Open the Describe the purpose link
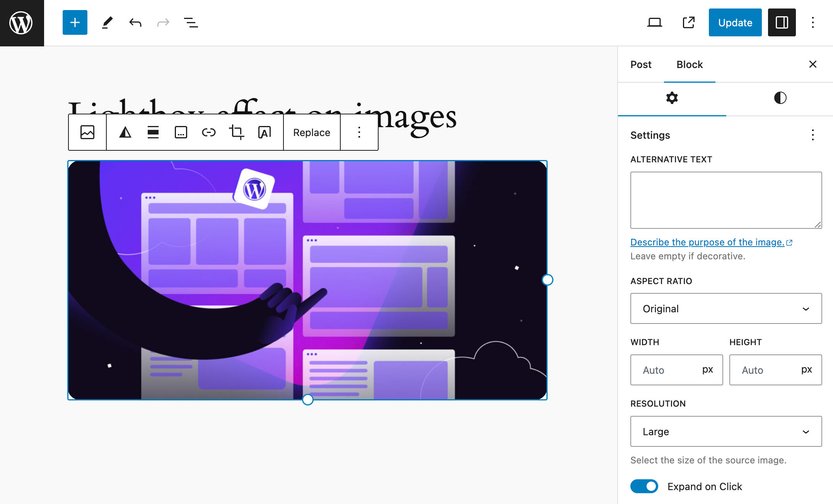Viewport: 833px width, 504px height. point(707,242)
